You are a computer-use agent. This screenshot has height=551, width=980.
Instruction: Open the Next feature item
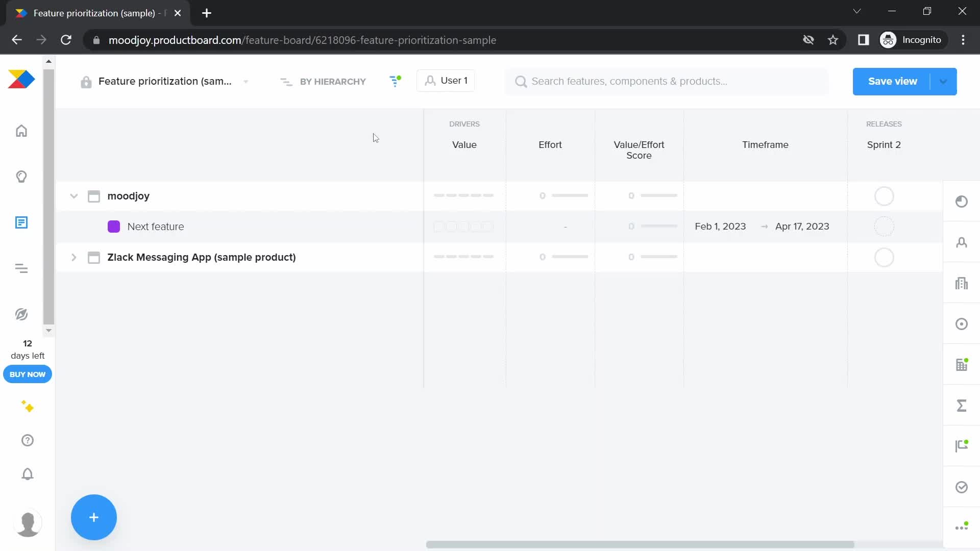coord(156,227)
